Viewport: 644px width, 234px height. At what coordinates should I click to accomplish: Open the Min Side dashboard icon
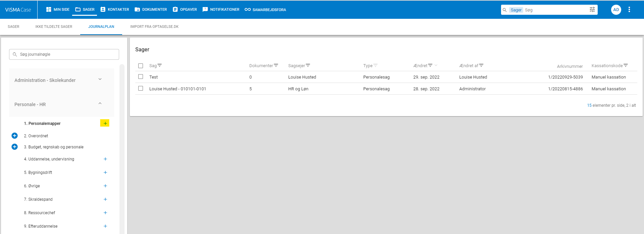click(x=49, y=9)
